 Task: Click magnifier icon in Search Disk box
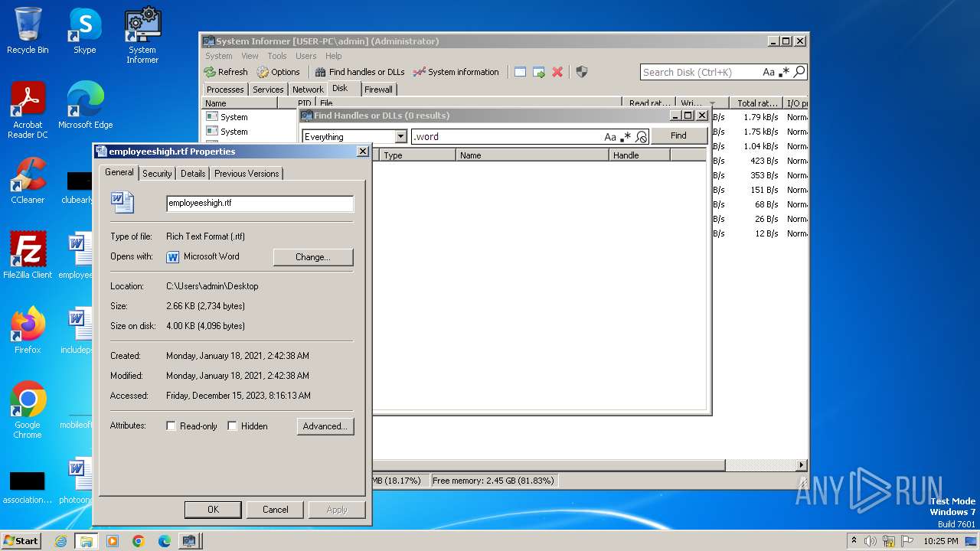799,72
